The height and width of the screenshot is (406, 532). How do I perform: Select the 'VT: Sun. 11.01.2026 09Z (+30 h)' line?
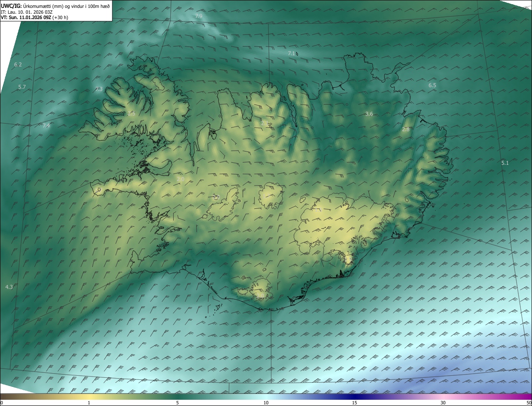35,17
